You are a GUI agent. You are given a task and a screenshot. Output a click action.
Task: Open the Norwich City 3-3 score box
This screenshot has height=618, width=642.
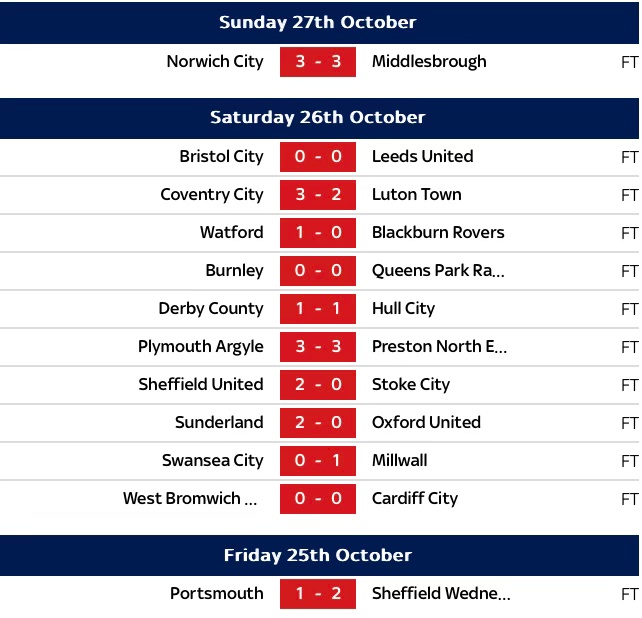click(x=318, y=61)
